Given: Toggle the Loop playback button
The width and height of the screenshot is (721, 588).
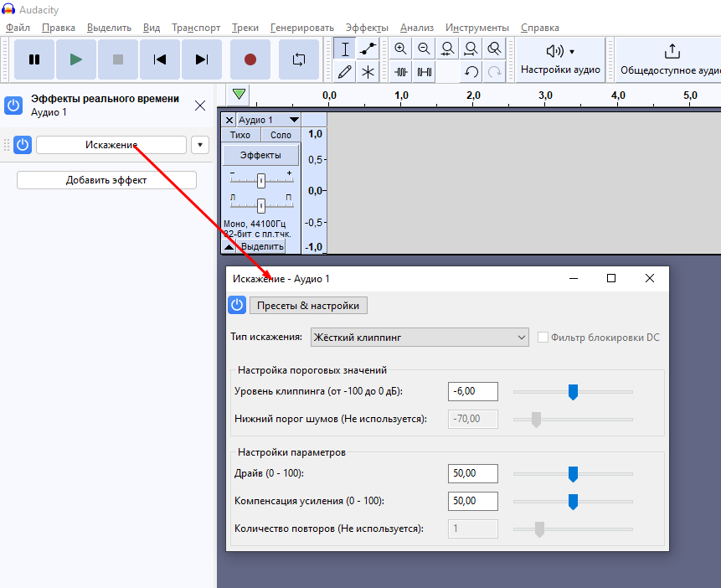Looking at the screenshot, I should [299, 59].
